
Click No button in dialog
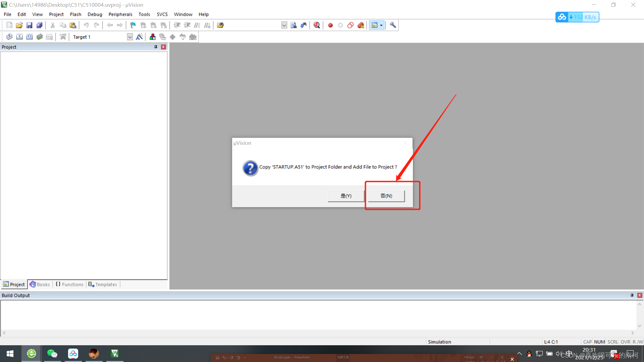[386, 195]
